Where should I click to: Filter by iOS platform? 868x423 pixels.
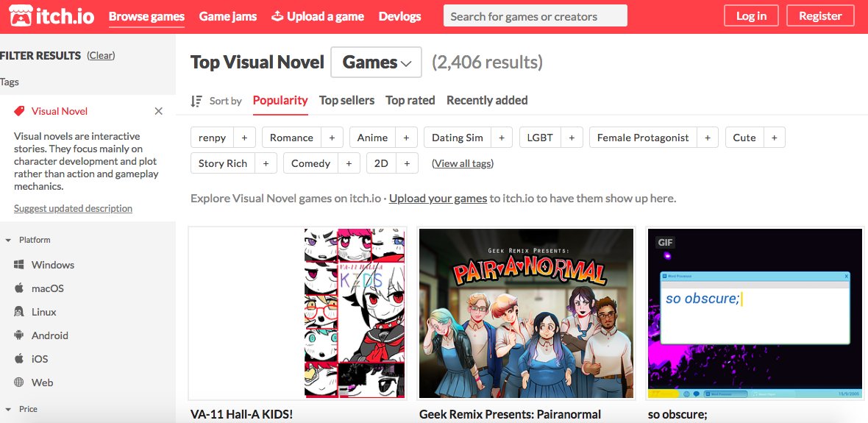[x=31, y=359]
